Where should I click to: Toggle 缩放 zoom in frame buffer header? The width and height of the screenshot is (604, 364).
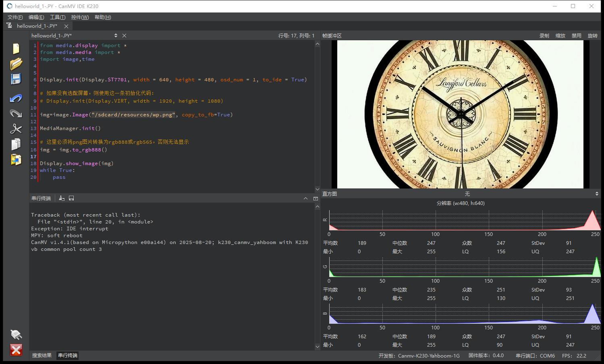(x=560, y=36)
